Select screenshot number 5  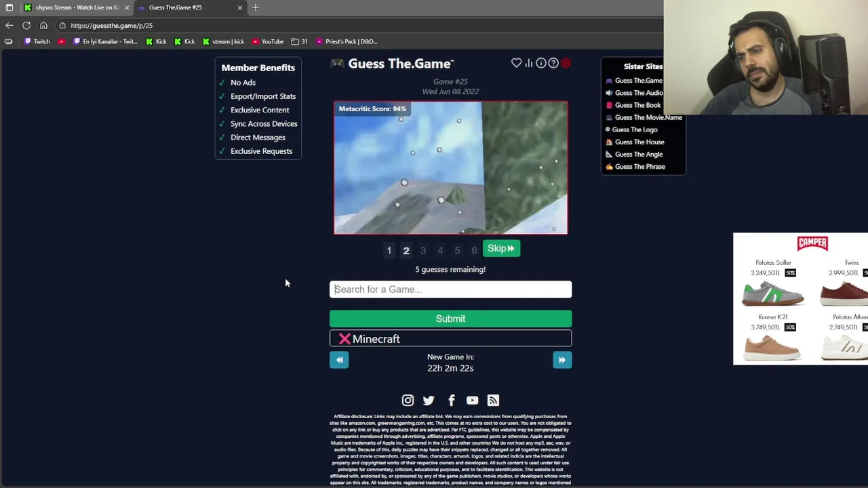point(457,251)
